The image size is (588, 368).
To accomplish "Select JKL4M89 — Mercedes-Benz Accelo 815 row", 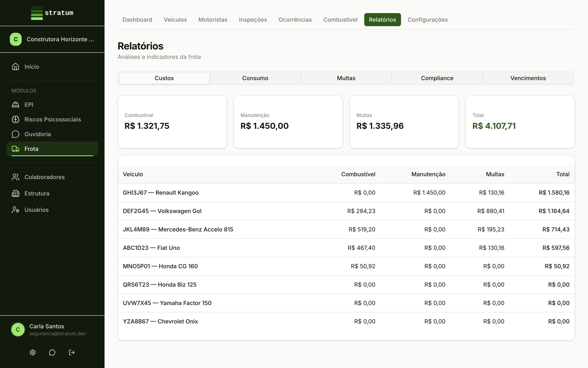I will pos(346,229).
